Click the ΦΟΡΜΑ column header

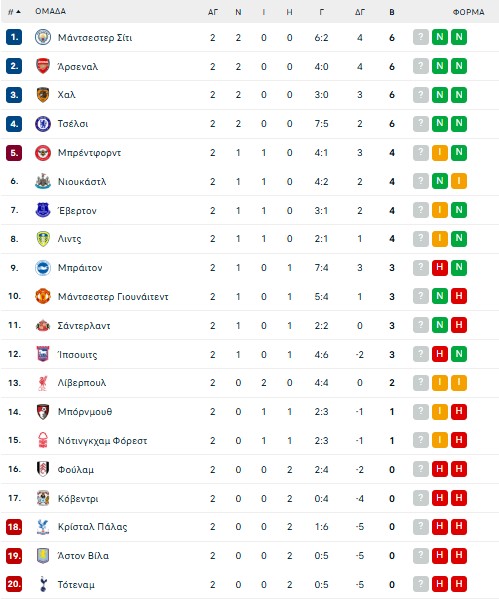click(468, 12)
